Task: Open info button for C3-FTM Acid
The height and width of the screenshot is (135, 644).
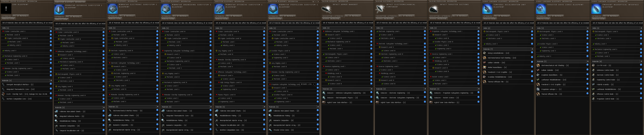Action: click(x=641, y=65)
